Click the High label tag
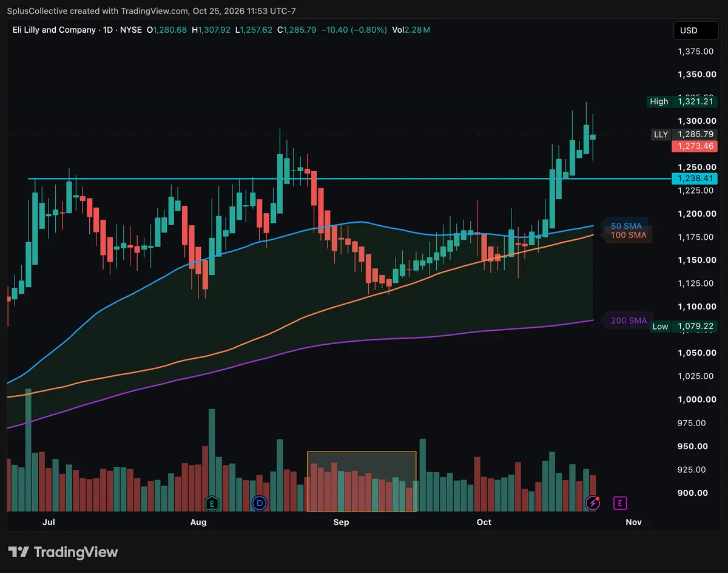The height and width of the screenshot is (573, 728). 659,102
